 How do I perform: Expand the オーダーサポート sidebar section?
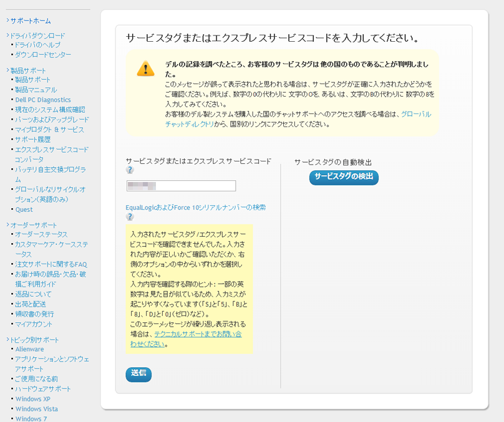[33, 224]
